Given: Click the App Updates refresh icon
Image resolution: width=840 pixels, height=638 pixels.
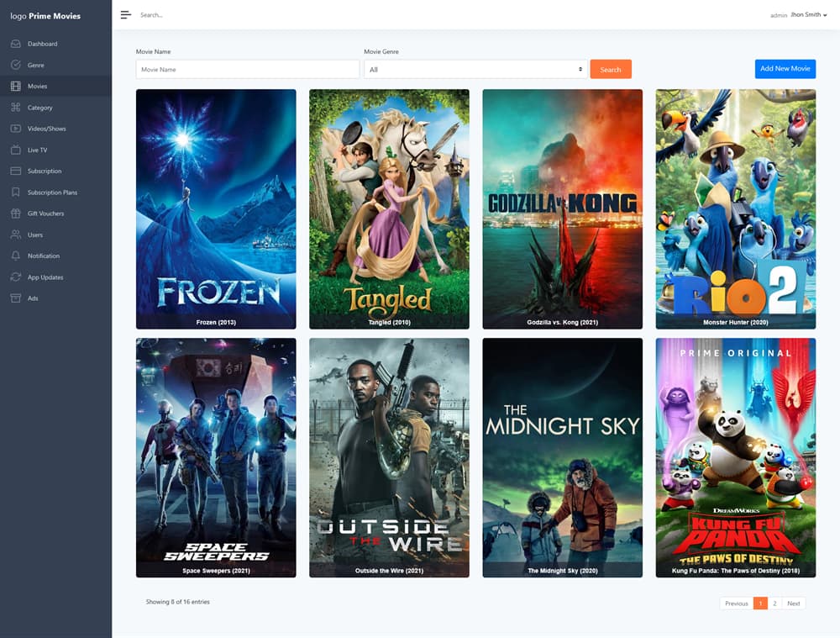Looking at the screenshot, I should (15, 277).
